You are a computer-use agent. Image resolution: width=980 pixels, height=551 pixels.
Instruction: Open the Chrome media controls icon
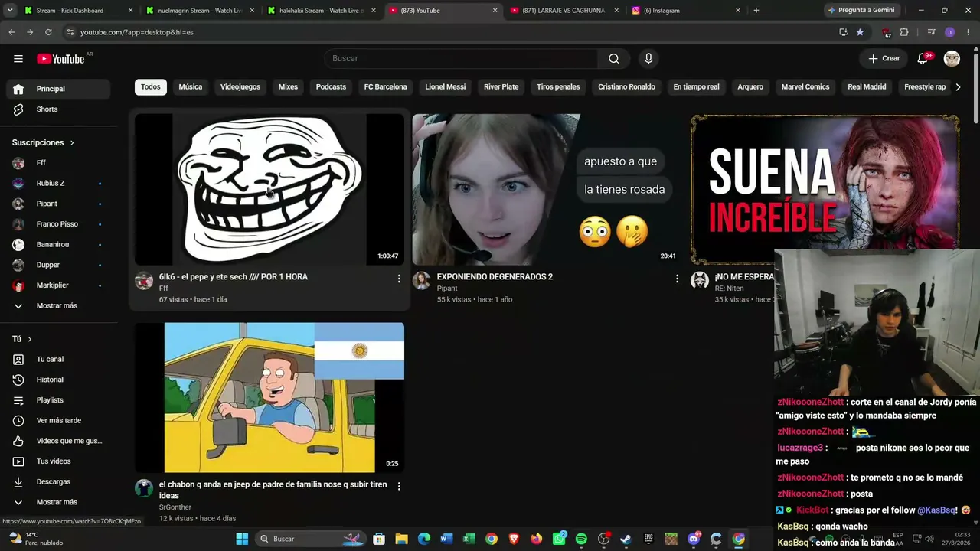[x=931, y=32]
